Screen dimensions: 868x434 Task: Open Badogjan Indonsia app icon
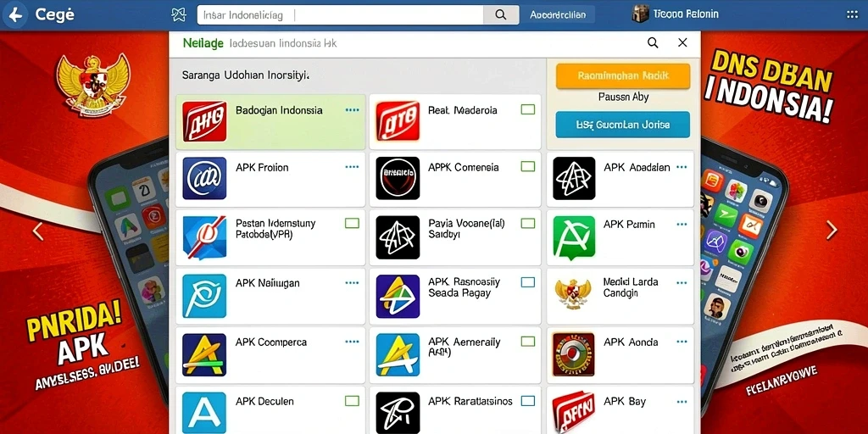pyautogui.click(x=204, y=121)
